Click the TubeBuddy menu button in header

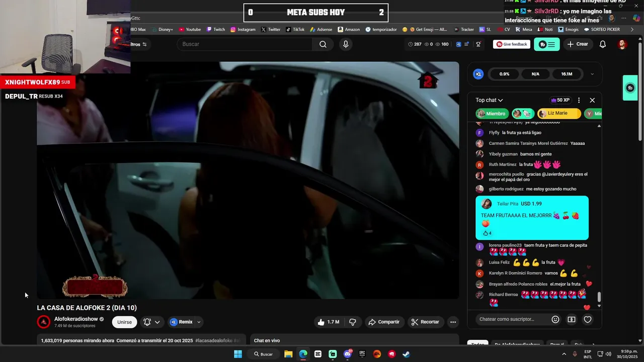547,44
